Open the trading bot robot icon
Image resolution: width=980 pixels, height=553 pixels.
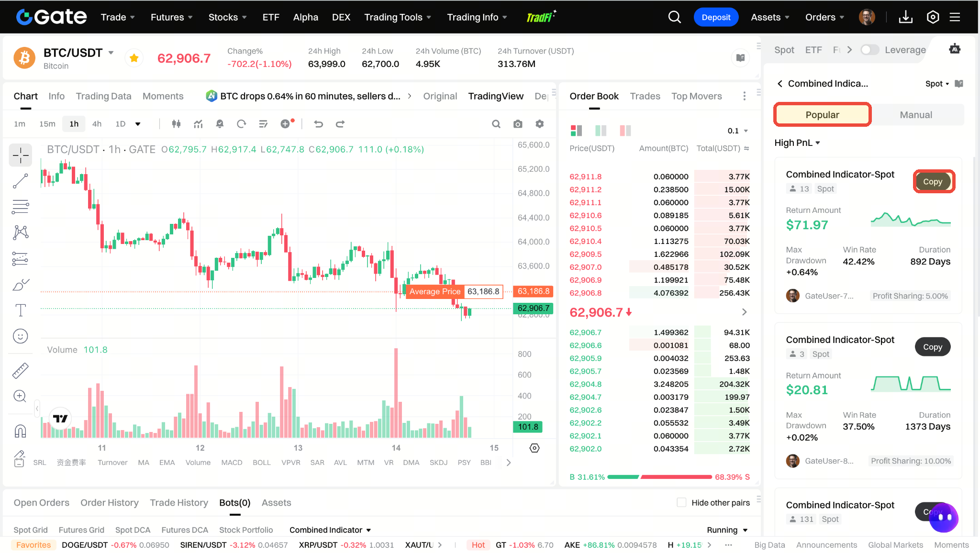tap(955, 49)
